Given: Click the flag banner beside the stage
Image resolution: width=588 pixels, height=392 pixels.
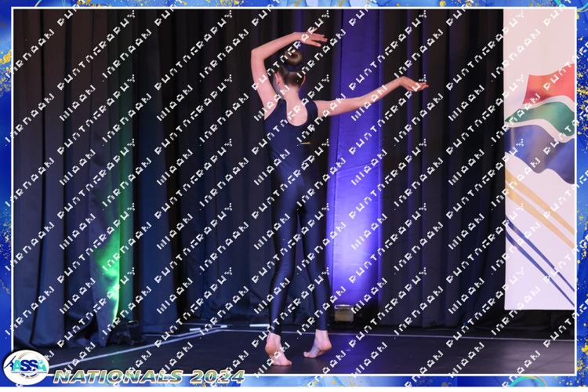Looking at the screenshot, I should coord(540,159).
